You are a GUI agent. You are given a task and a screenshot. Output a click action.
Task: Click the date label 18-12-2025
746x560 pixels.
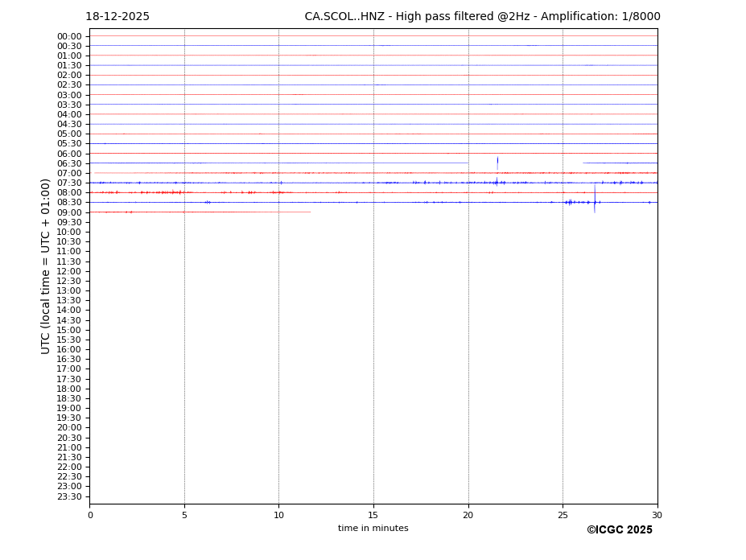pos(117,17)
